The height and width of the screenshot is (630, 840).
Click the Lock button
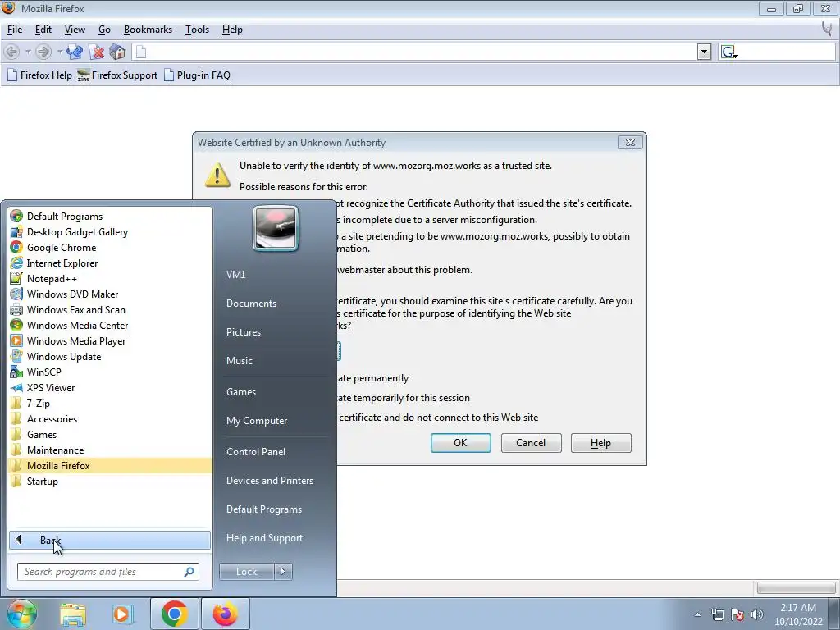[x=246, y=572]
